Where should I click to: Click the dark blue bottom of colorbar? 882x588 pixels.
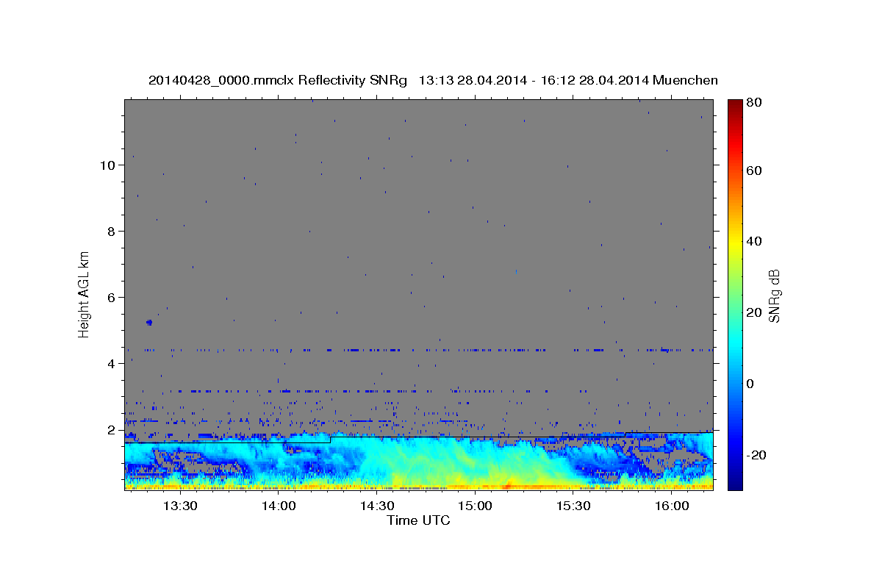pyautogui.click(x=734, y=483)
